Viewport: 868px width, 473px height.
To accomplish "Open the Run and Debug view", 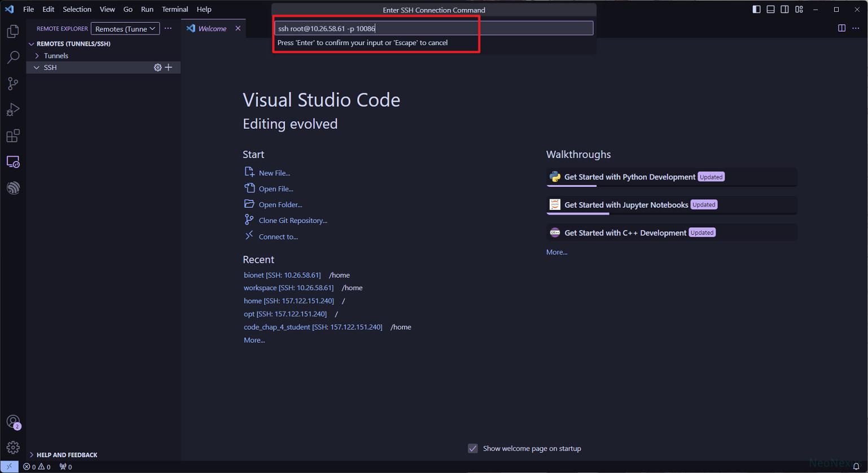I will click(13, 110).
